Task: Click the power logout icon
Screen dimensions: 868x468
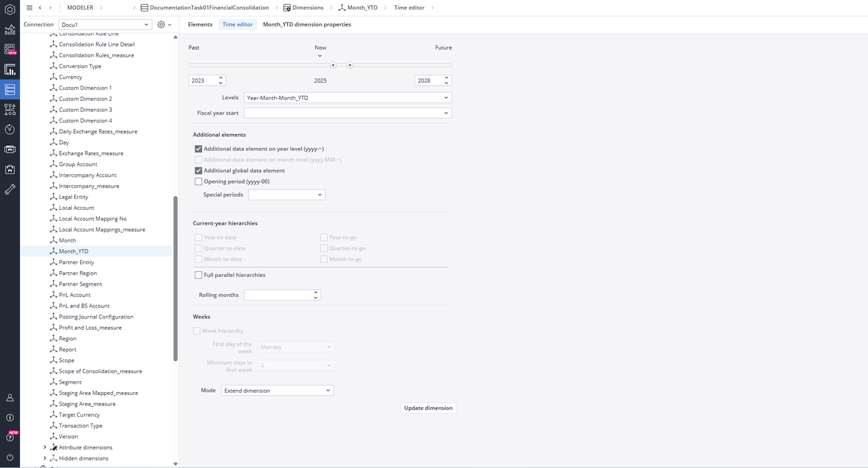Action: click(x=10, y=457)
